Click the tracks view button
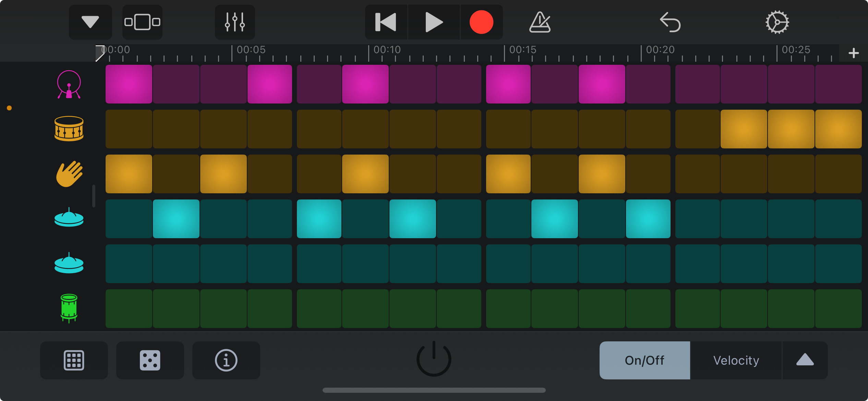 pyautogui.click(x=142, y=22)
